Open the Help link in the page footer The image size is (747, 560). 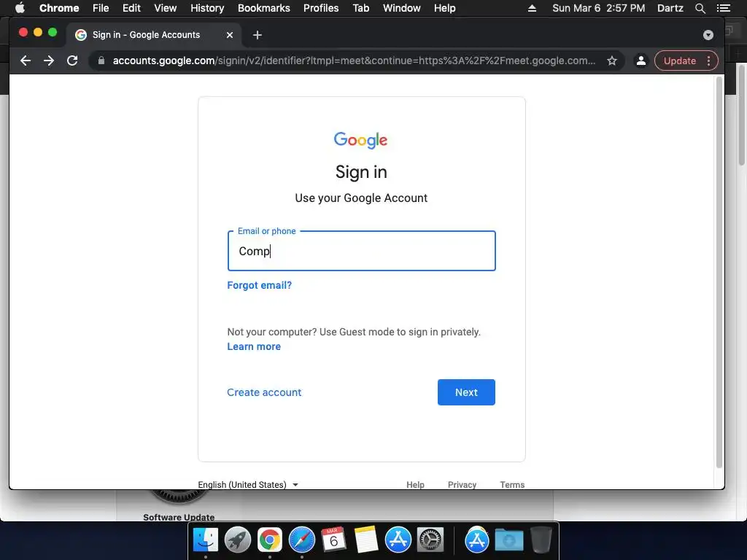pyautogui.click(x=415, y=484)
